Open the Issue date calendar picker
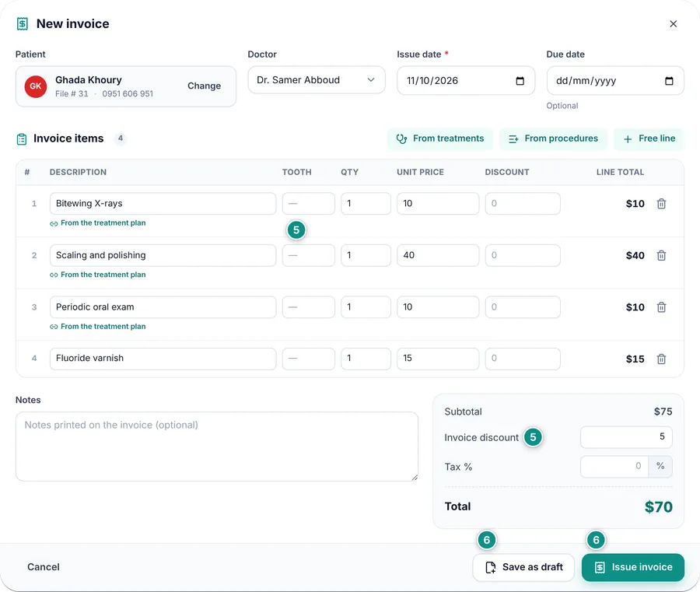Screen dimensions: 700x592 point(520,81)
